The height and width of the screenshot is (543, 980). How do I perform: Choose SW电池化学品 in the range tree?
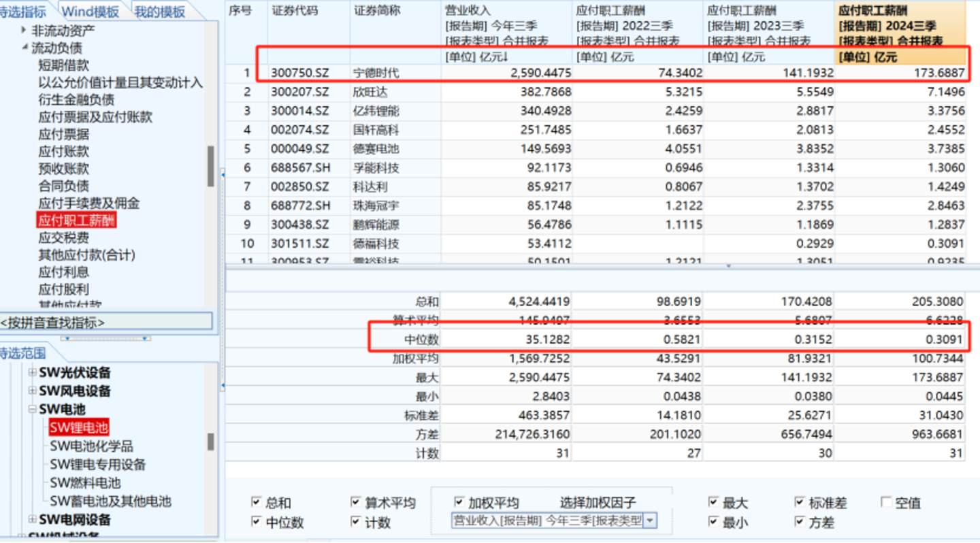click(91, 446)
